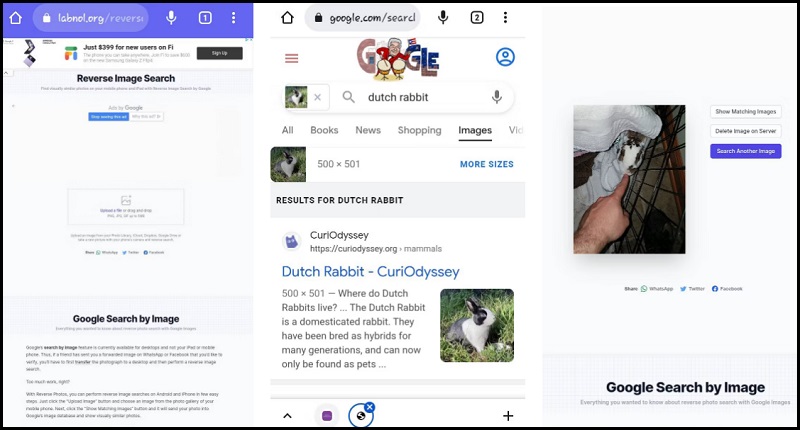The image size is (800, 430).
Task: Open Google hamburger menu
Action: point(292,58)
